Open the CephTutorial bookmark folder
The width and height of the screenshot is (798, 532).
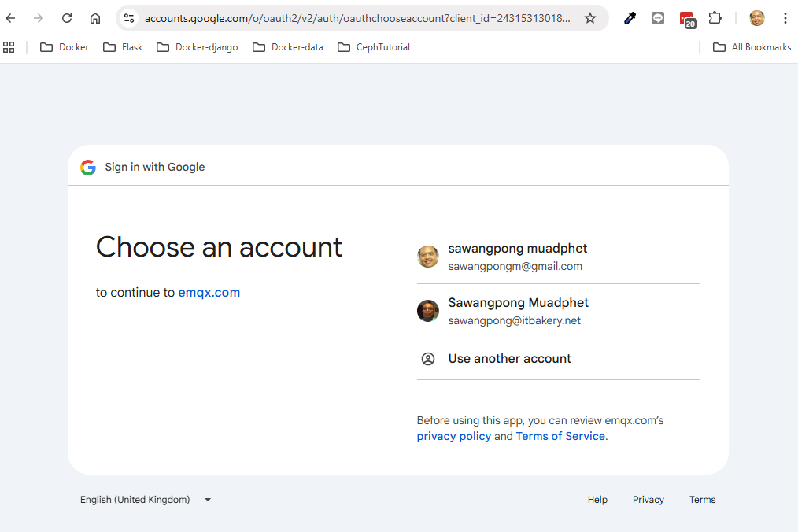[x=373, y=47]
